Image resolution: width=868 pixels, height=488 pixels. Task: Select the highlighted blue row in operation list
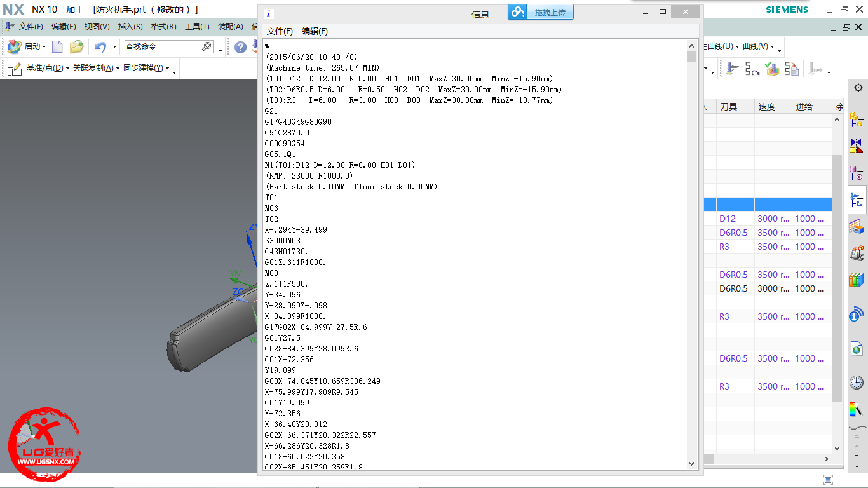[x=768, y=204]
